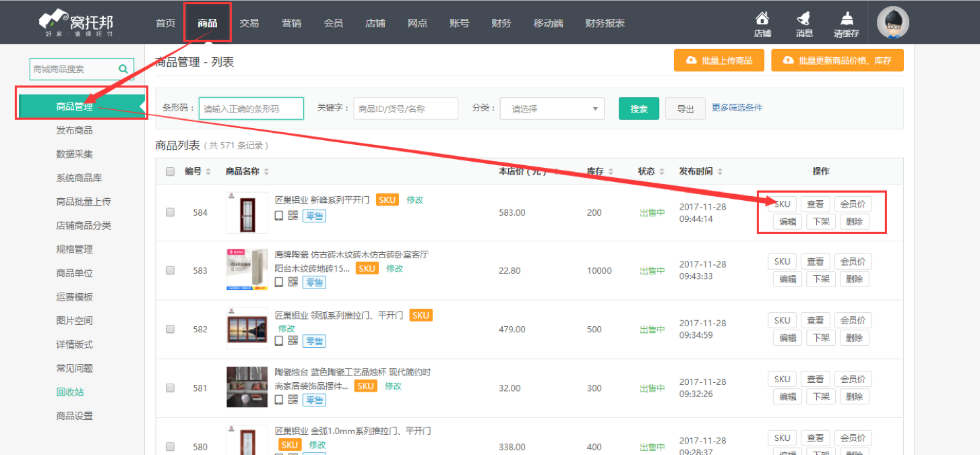Open the 店铺 house icon in the top-right

[x=762, y=24]
